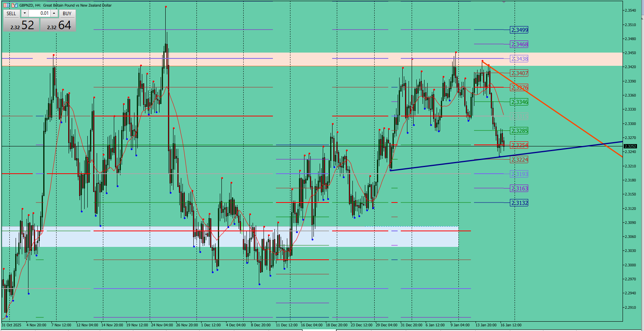The image size is (644, 331).
Task: Click the 2.3224 level label
Action: click(x=519, y=160)
